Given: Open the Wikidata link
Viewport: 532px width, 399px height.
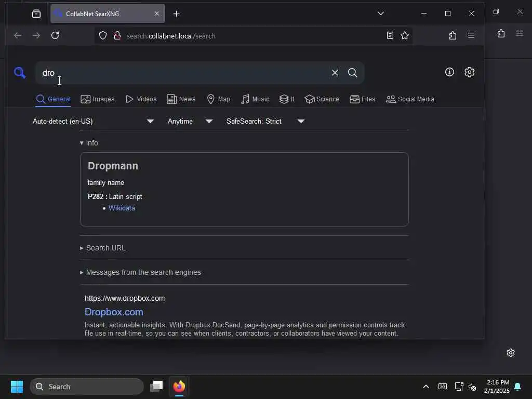Looking at the screenshot, I should click(x=122, y=208).
